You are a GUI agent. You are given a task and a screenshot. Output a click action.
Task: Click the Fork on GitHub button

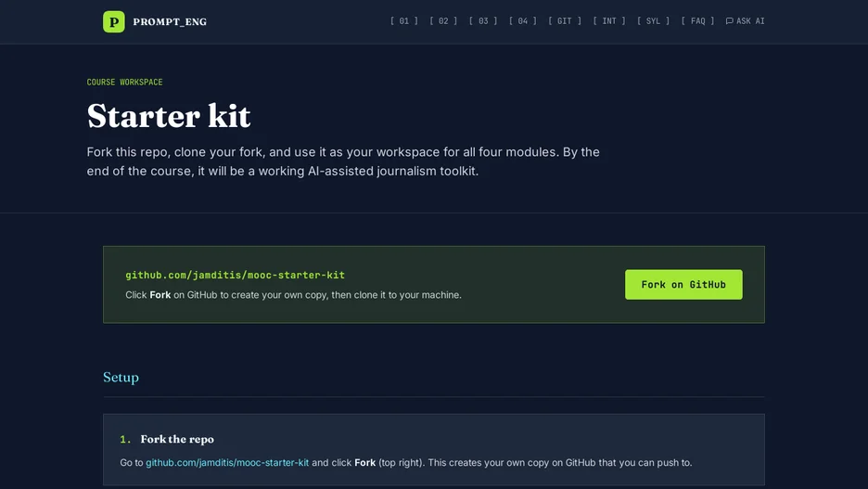[683, 285]
